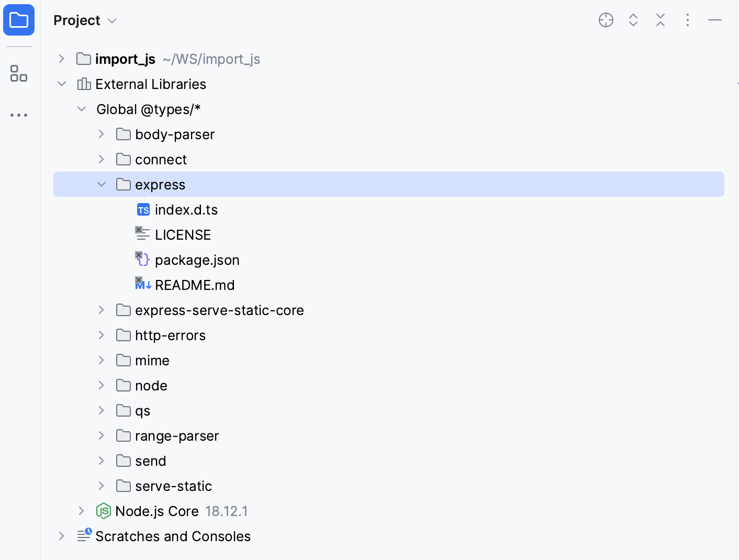Open the LICENSE file
The height and width of the screenshot is (560, 739).
pos(183,234)
